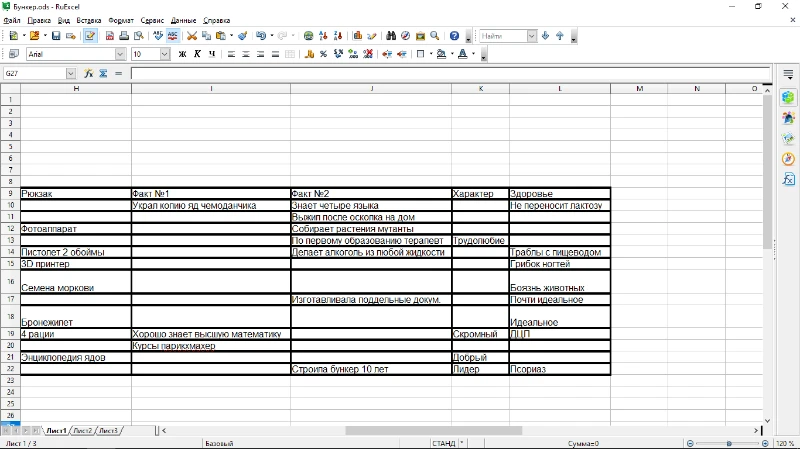
Task: Click the Sum sigma icon
Action: point(104,73)
